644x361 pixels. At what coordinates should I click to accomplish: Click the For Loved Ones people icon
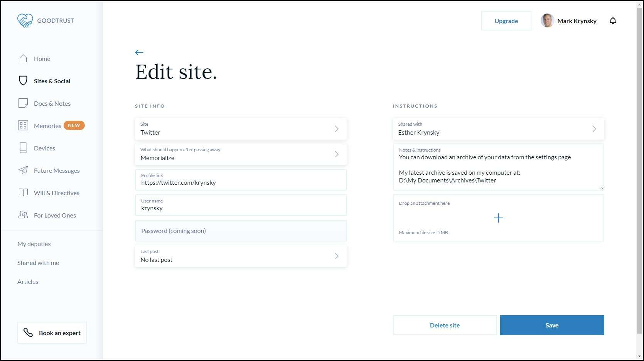23,215
